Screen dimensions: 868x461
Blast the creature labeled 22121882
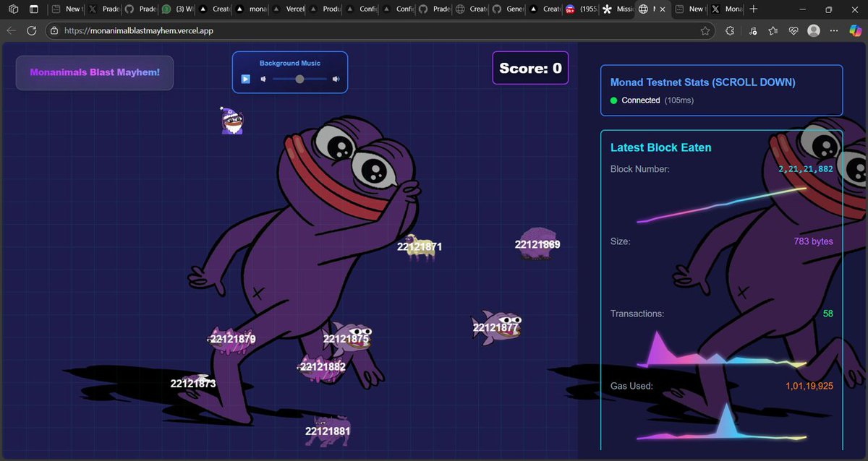coord(321,367)
